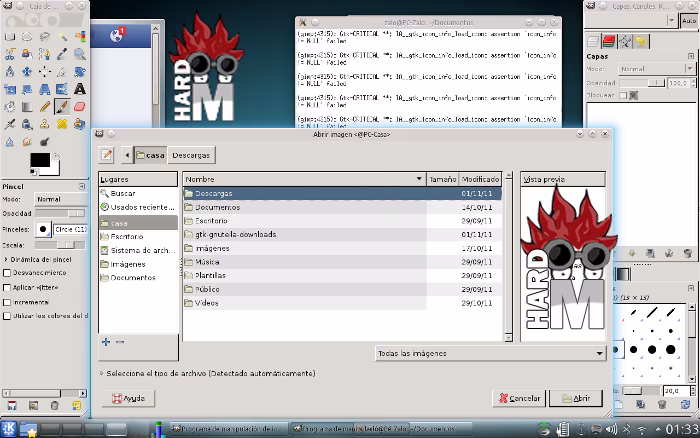Select the Free Select lasso tool
Viewport: 700px width, 438px height.
click(x=45, y=37)
